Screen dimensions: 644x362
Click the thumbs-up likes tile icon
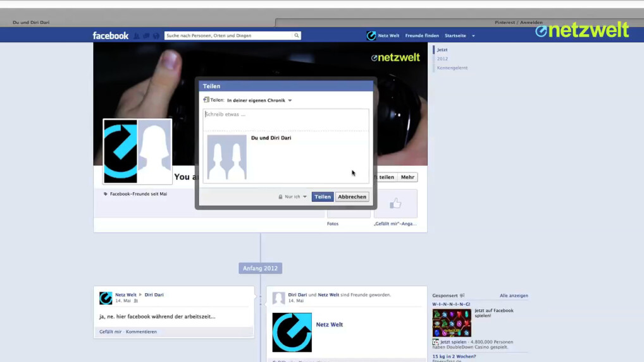pos(395,203)
